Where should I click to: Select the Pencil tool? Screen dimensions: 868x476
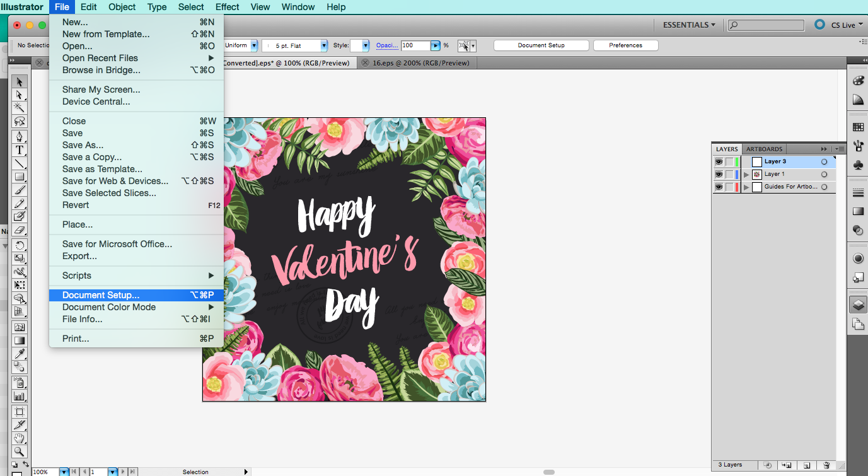(20, 204)
